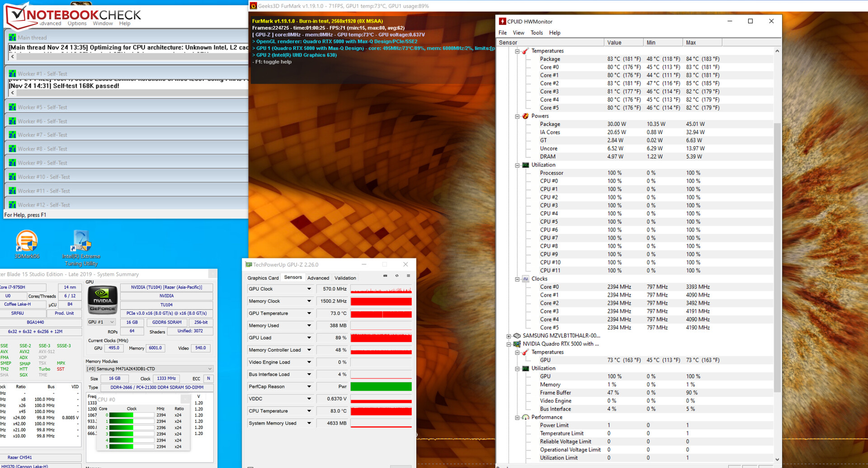Expand the SAMSUNG MZVLB1T0HALR tree node

509,336
